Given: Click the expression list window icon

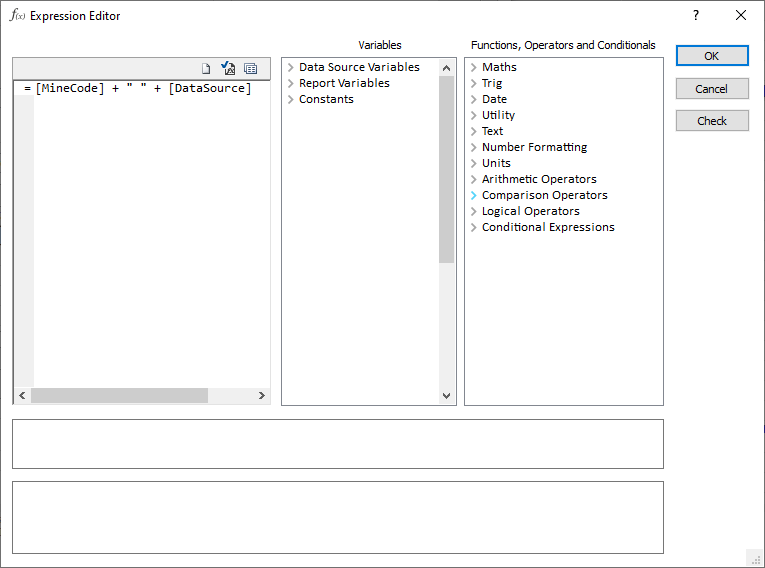Looking at the screenshot, I should click(250, 69).
